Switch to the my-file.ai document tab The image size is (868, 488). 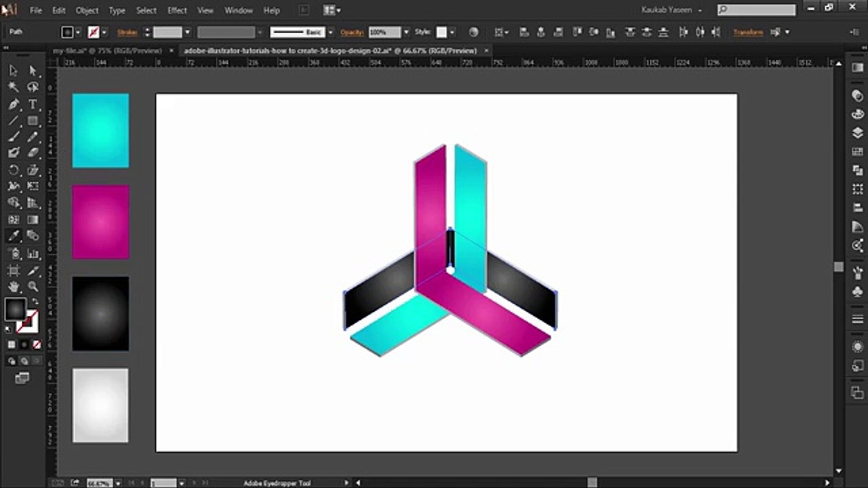106,50
